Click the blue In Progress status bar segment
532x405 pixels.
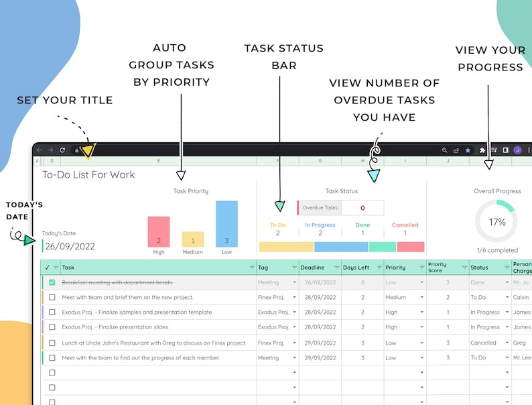[340, 247]
